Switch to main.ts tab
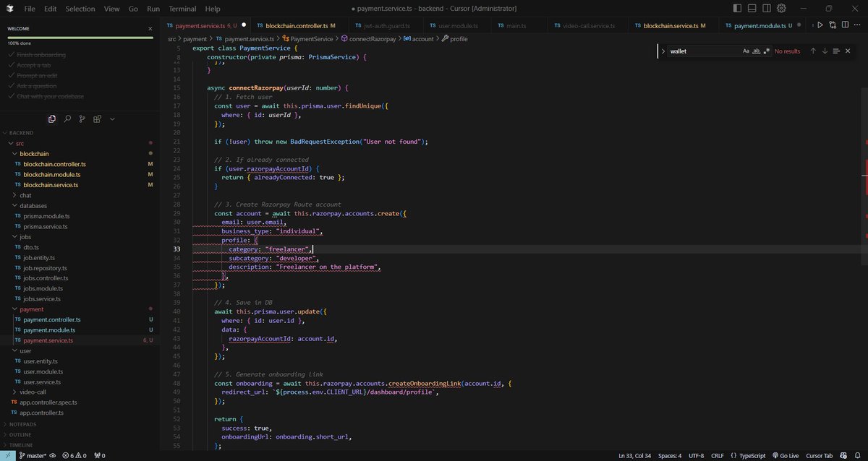This screenshot has height=461, width=868. click(x=516, y=25)
